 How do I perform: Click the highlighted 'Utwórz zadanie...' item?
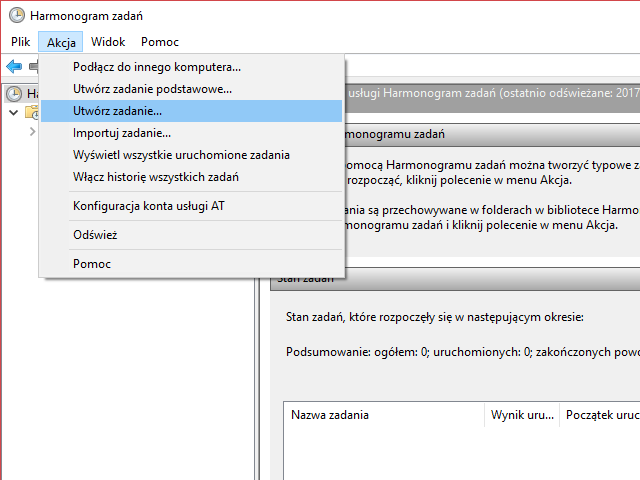click(117, 111)
